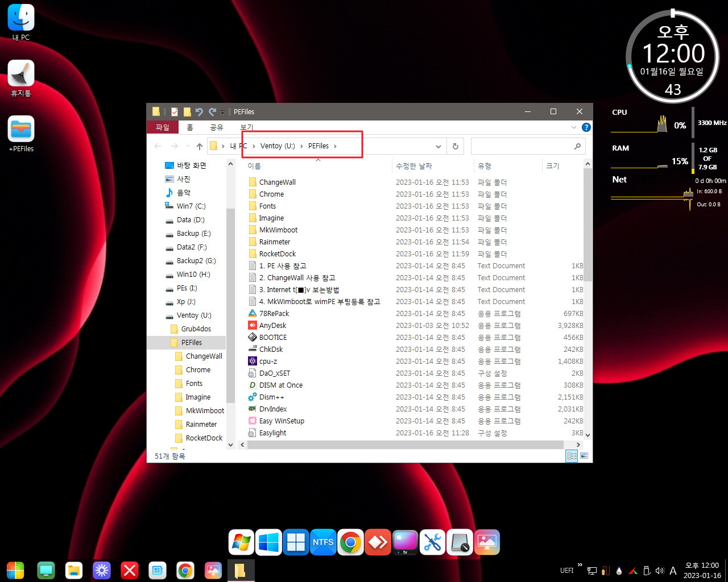
Task: Click the Windows 11 logo dock icon
Action: coord(296,542)
